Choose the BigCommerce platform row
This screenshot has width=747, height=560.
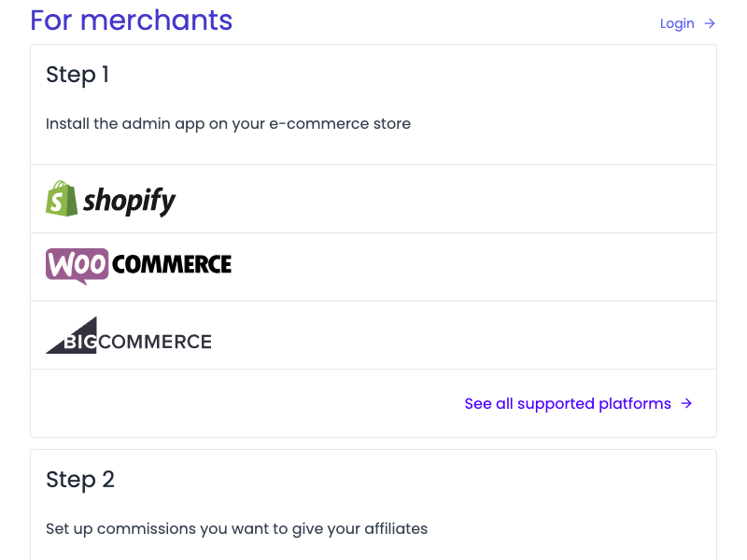click(x=373, y=335)
